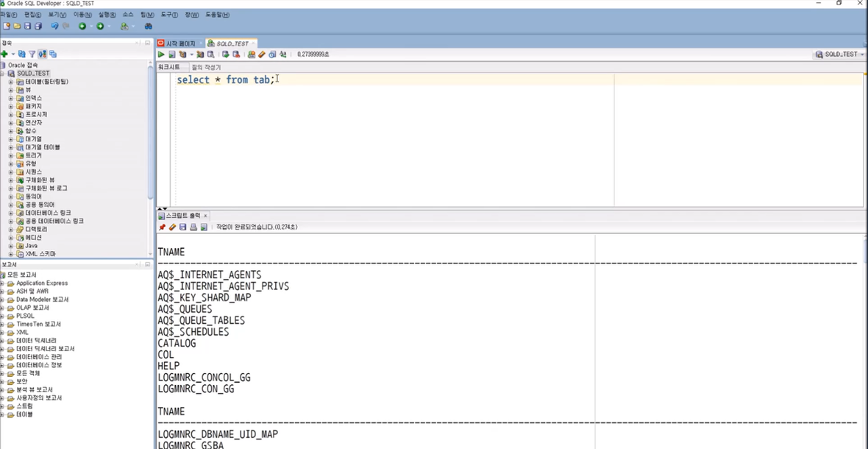This screenshot has width=868, height=449.
Task: Click the green Forward navigation arrow
Action: 100,26
